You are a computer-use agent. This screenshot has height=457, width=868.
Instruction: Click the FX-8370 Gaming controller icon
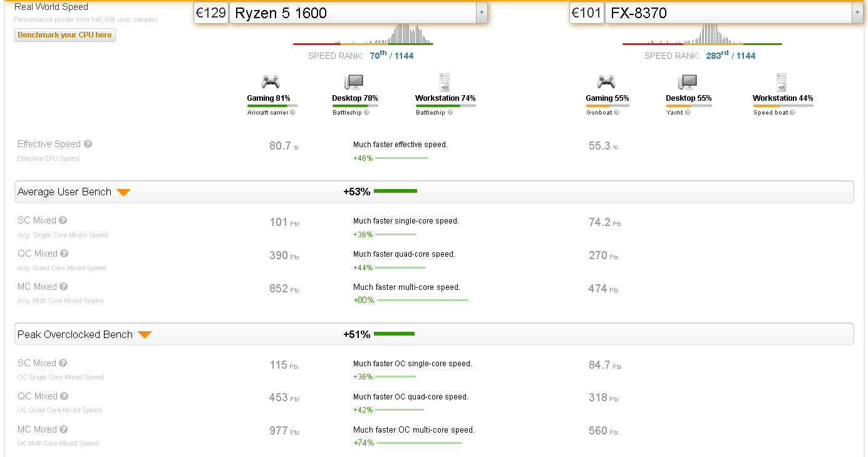tap(606, 82)
